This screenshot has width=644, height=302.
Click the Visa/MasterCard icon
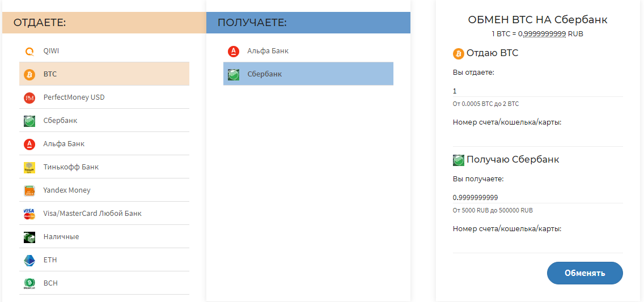pyautogui.click(x=29, y=214)
